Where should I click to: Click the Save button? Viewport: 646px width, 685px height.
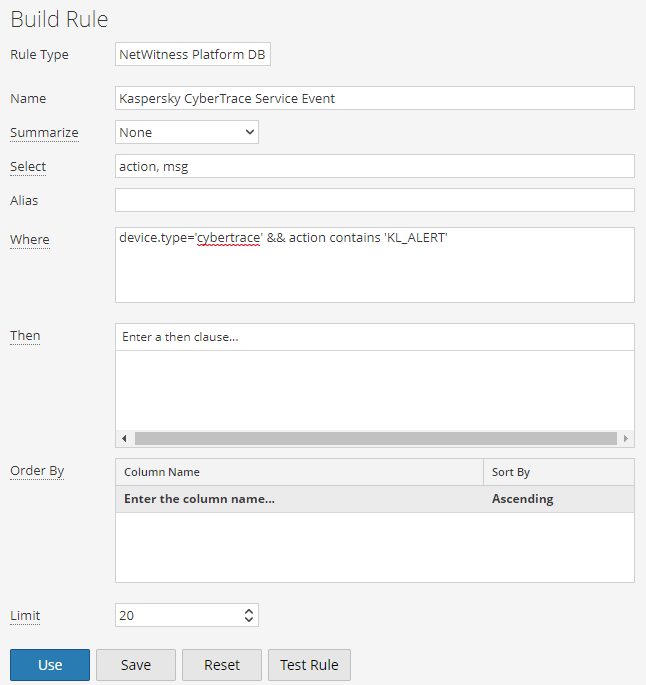136,665
